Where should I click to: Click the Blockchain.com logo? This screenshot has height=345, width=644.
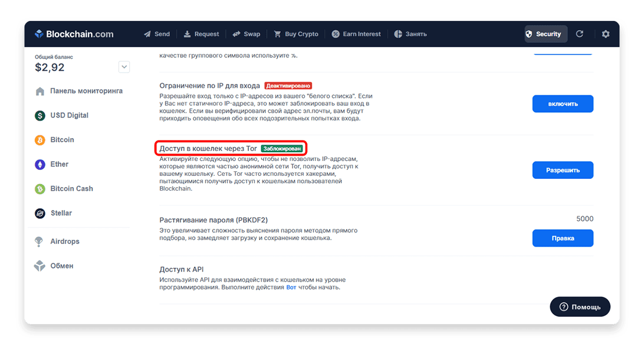tap(74, 34)
